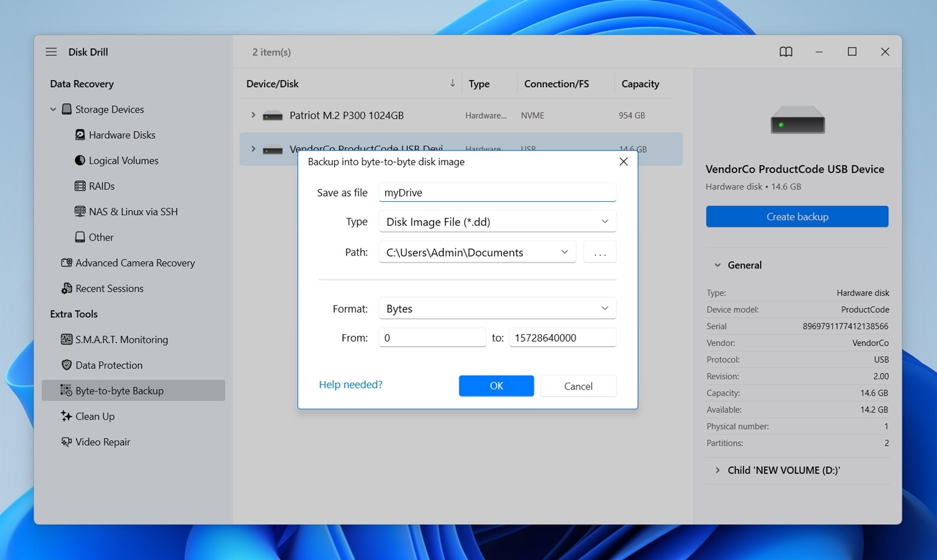Viewport: 937px width, 560px height.
Task: Click the Device/Disk column header
Action: [x=272, y=84]
